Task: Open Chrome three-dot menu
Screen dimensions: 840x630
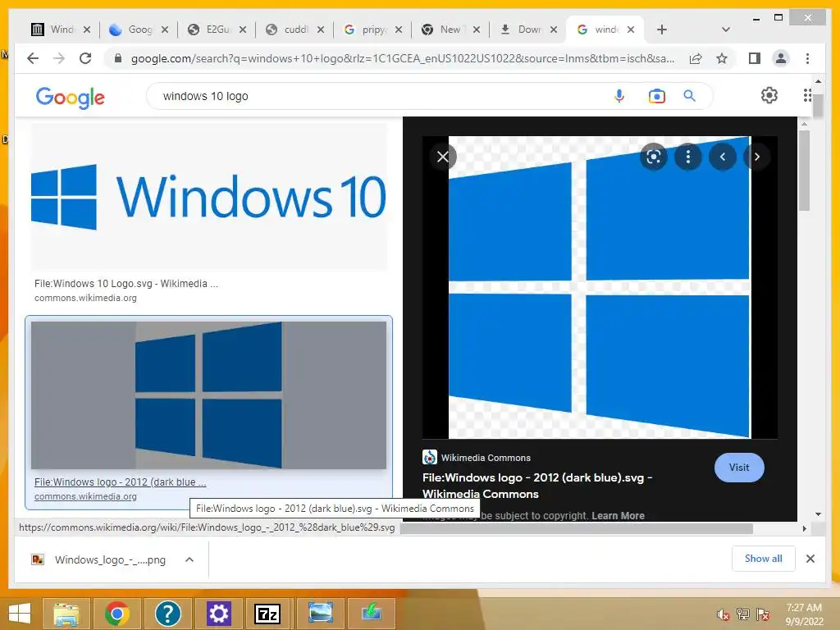Action: [807, 58]
